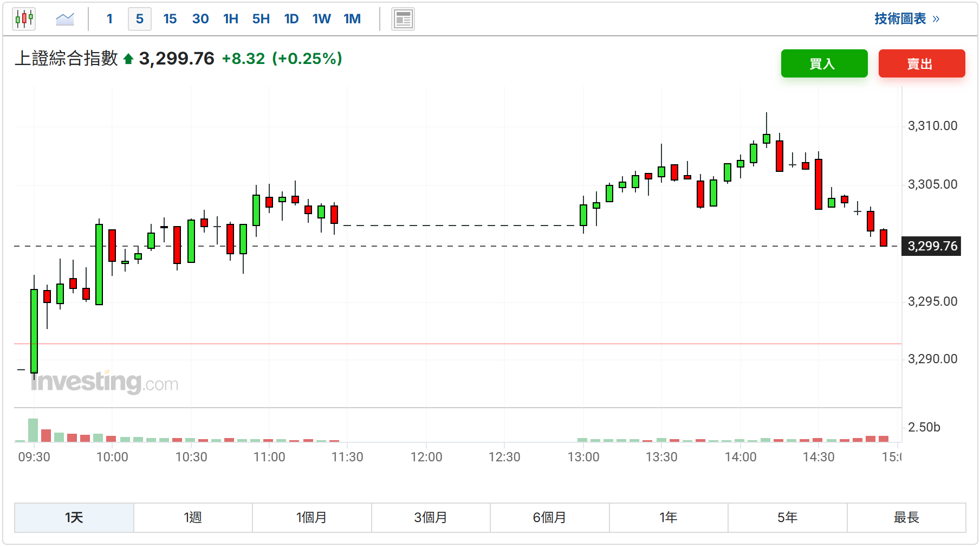Click the 3,310.00 price axis label
This screenshot has height=547, width=980.
pos(932,126)
